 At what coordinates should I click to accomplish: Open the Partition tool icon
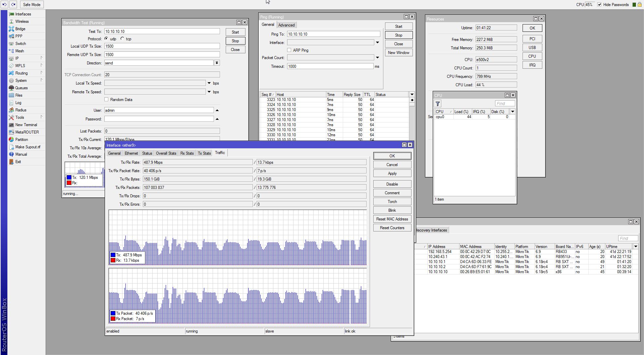(12, 140)
